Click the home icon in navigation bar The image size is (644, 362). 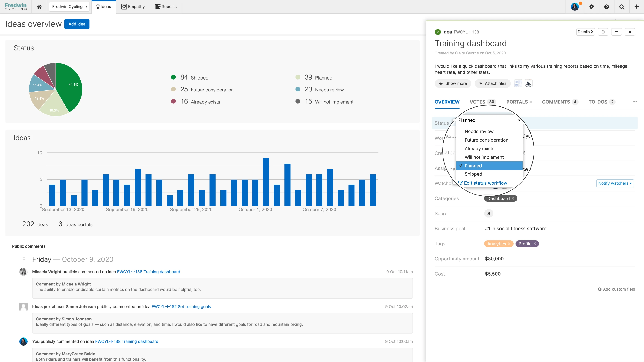(39, 7)
